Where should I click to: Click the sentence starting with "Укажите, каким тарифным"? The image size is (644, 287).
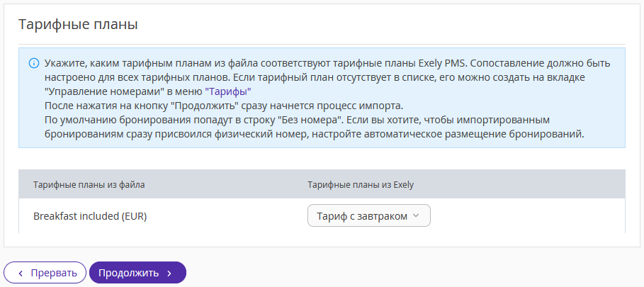(254, 64)
